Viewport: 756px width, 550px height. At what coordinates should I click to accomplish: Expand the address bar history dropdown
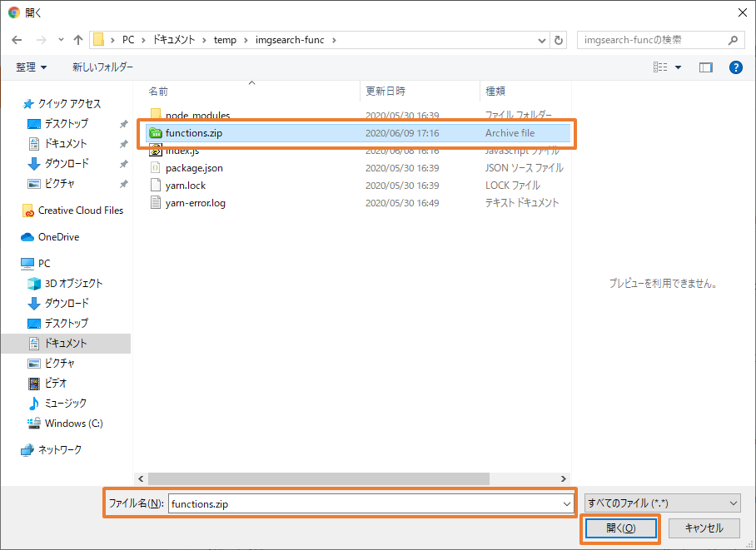point(541,41)
